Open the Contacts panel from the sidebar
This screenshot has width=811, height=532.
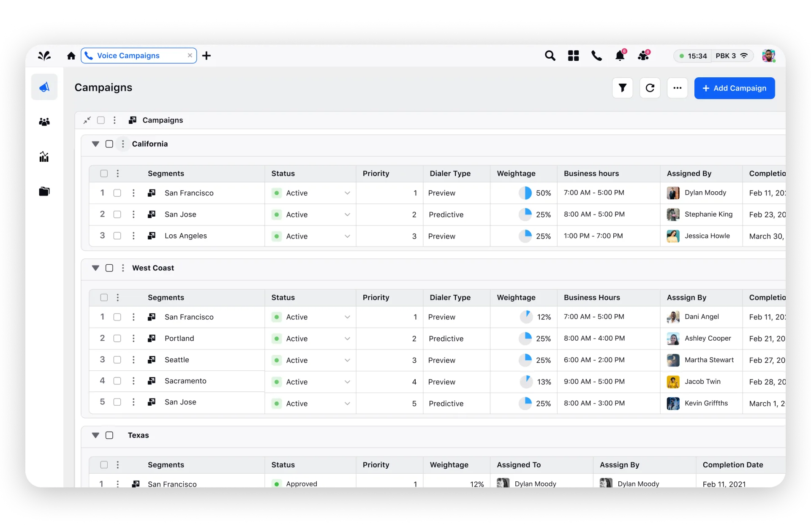(x=44, y=122)
